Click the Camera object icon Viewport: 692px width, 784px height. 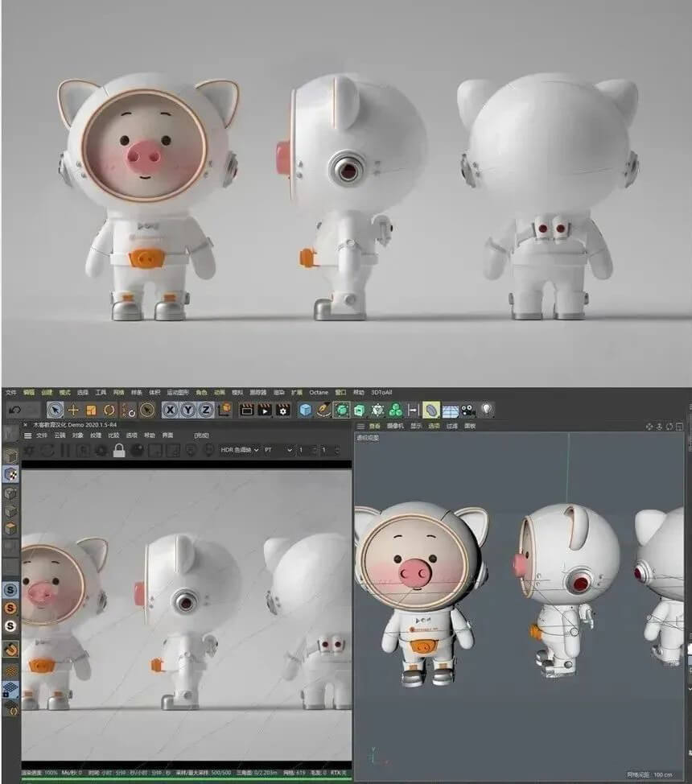(x=469, y=410)
